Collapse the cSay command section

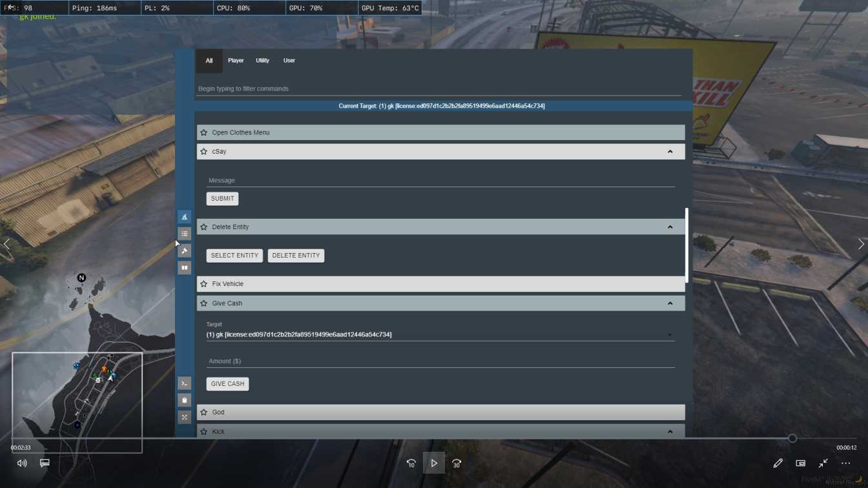(670, 151)
